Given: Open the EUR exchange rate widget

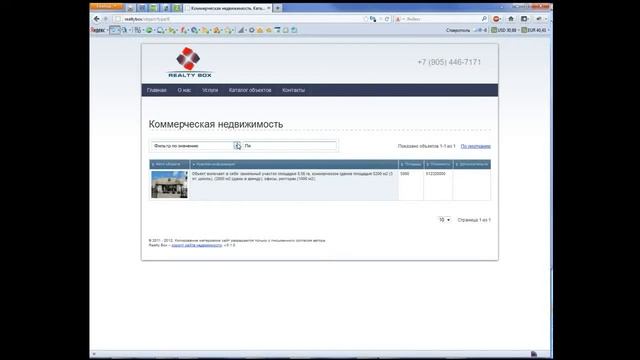Looking at the screenshot, I should click(x=535, y=30).
